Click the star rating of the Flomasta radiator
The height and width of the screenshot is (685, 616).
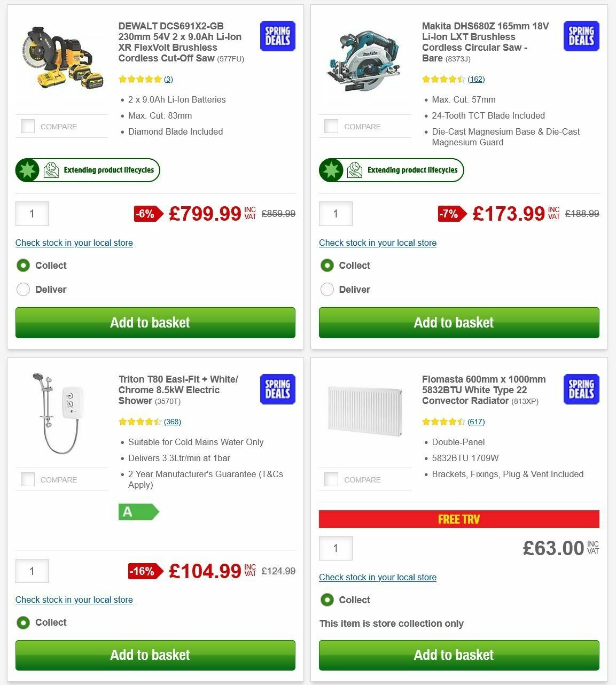coord(449,422)
